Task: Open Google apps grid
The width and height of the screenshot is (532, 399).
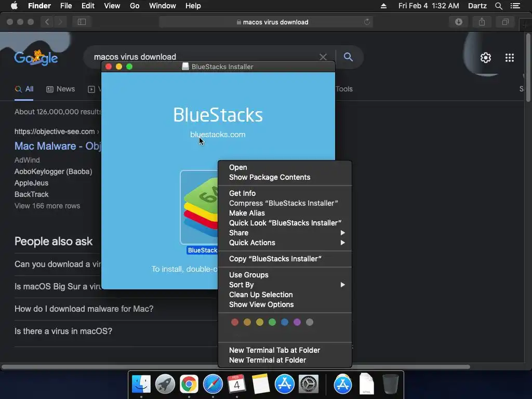Action: tap(510, 58)
